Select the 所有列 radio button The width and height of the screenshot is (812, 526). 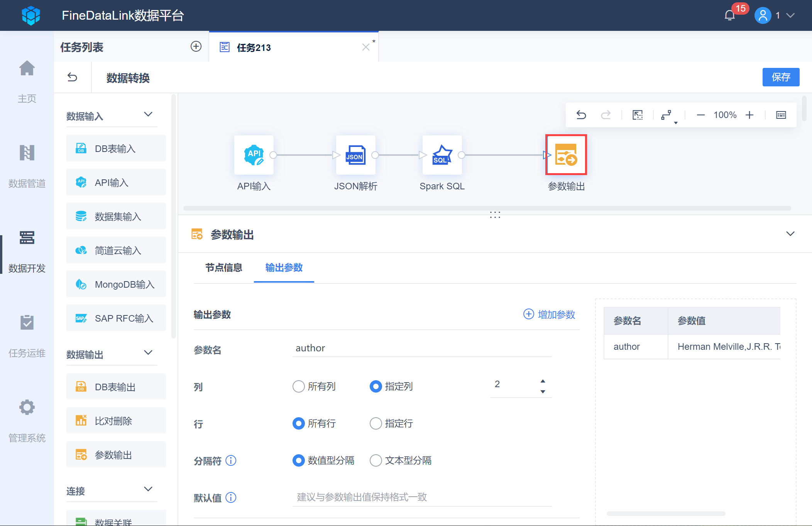click(x=298, y=386)
